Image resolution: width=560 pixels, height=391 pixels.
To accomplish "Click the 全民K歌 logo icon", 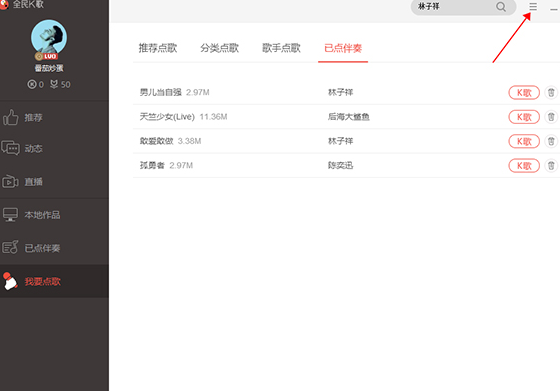I will [4, 5].
